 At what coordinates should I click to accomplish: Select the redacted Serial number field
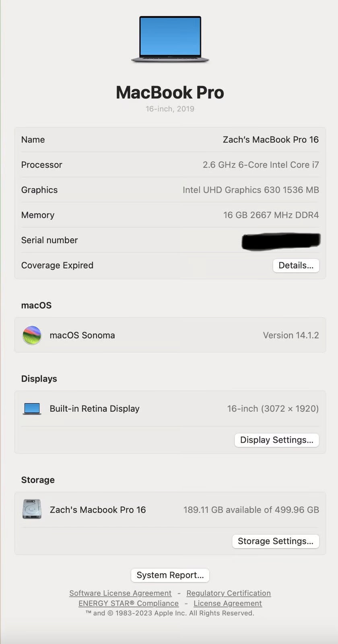(280, 240)
